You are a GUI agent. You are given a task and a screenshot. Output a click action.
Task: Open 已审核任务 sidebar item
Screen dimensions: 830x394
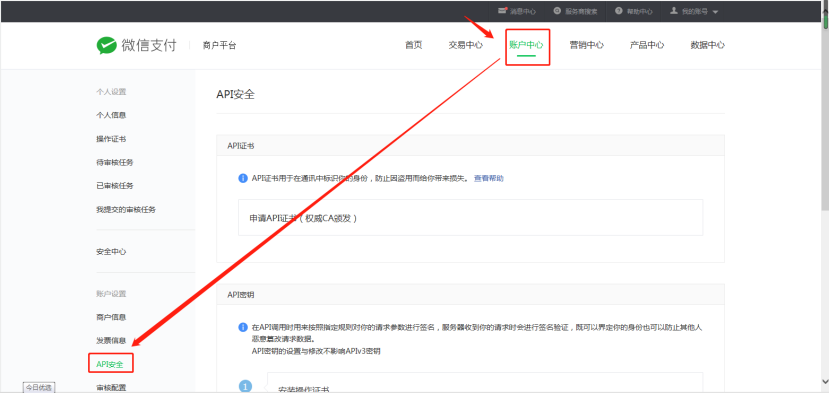coord(115,185)
